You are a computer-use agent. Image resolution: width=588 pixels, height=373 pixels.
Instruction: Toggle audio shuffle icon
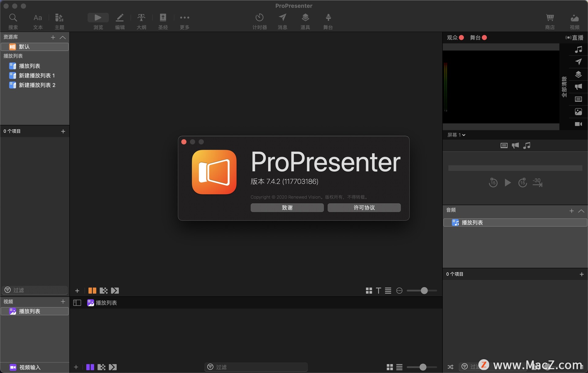(x=450, y=367)
